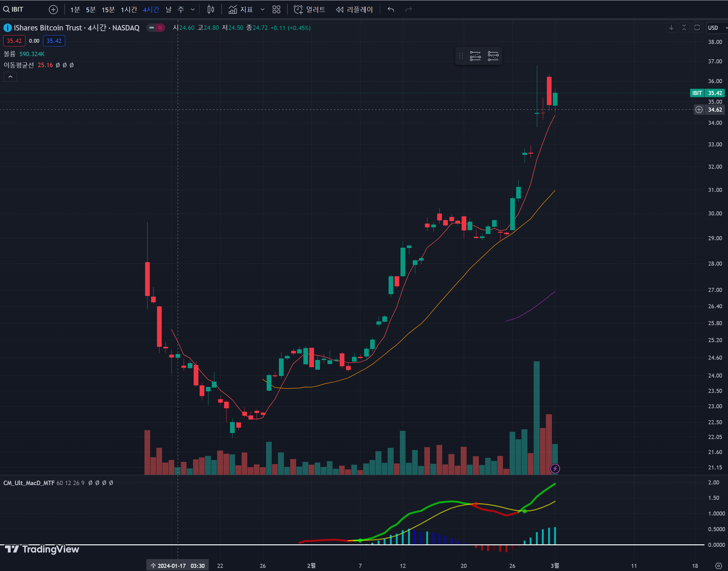Click the red 35.42 sell price button
The height and width of the screenshot is (571, 728).
coord(14,41)
